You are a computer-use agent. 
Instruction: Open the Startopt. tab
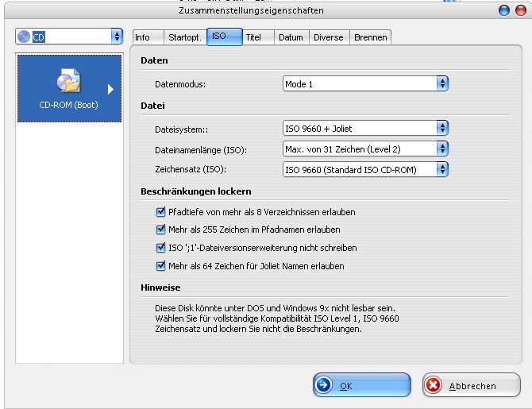[x=185, y=37]
